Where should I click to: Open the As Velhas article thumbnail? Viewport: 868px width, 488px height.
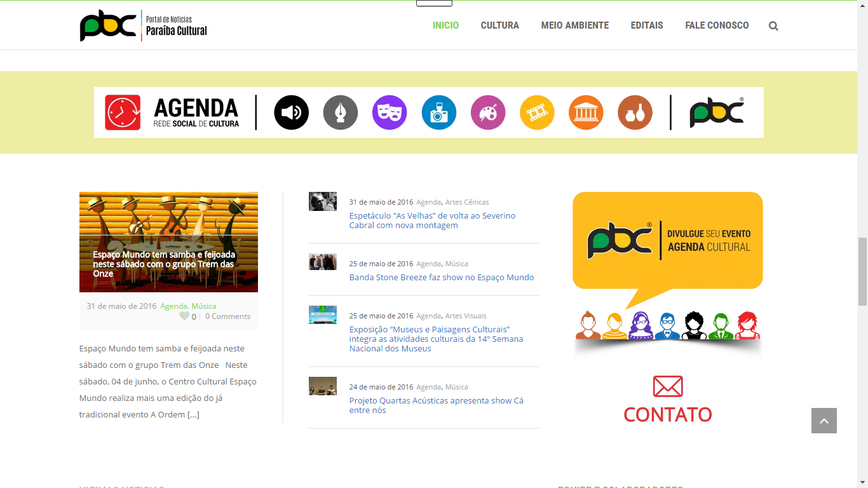pos(323,201)
